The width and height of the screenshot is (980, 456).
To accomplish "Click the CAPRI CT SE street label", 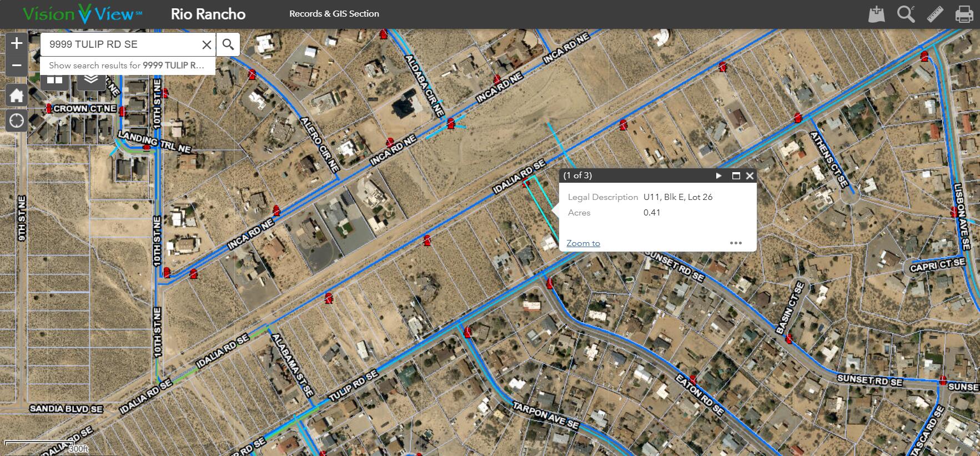I will tap(937, 264).
